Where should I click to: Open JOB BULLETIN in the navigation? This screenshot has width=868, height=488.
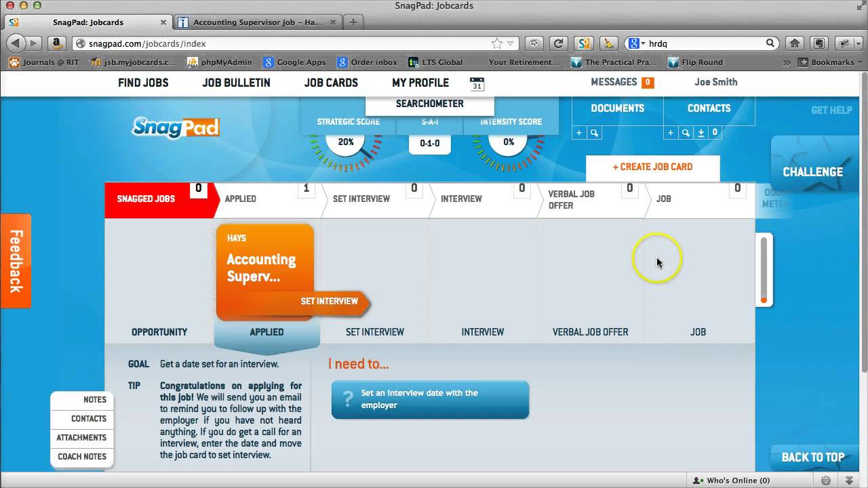(x=236, y=83)
